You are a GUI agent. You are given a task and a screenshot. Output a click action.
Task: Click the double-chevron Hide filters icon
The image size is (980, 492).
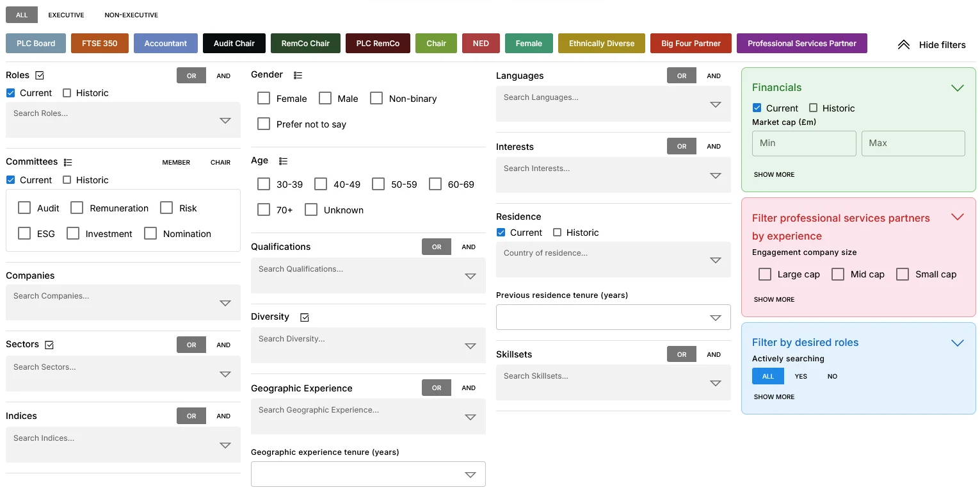(903, 45)
